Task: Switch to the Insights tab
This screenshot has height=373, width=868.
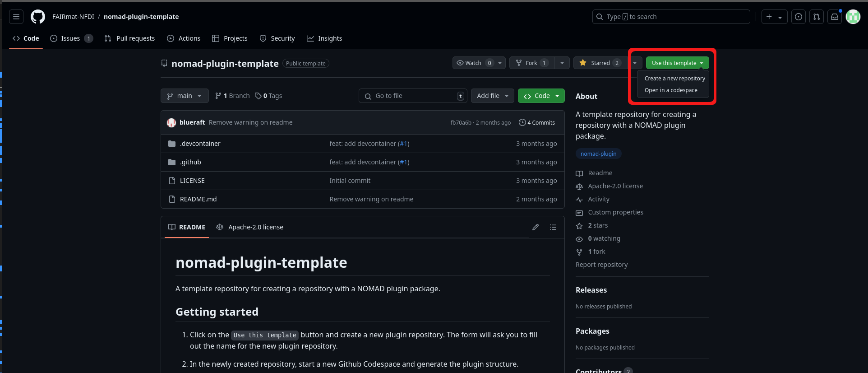Action: [x=324, y=38]
